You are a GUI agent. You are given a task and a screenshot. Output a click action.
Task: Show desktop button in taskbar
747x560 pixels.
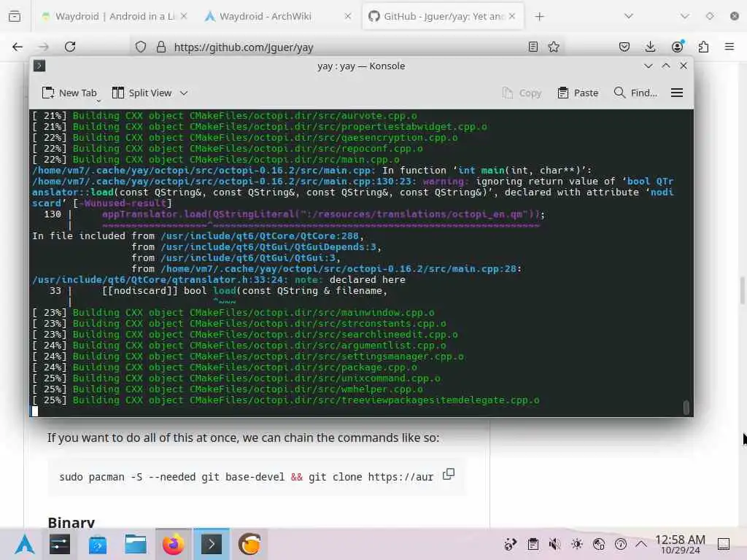(724, 544)
